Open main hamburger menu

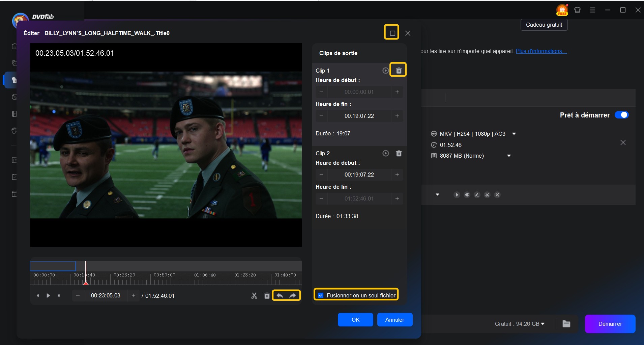592,10
